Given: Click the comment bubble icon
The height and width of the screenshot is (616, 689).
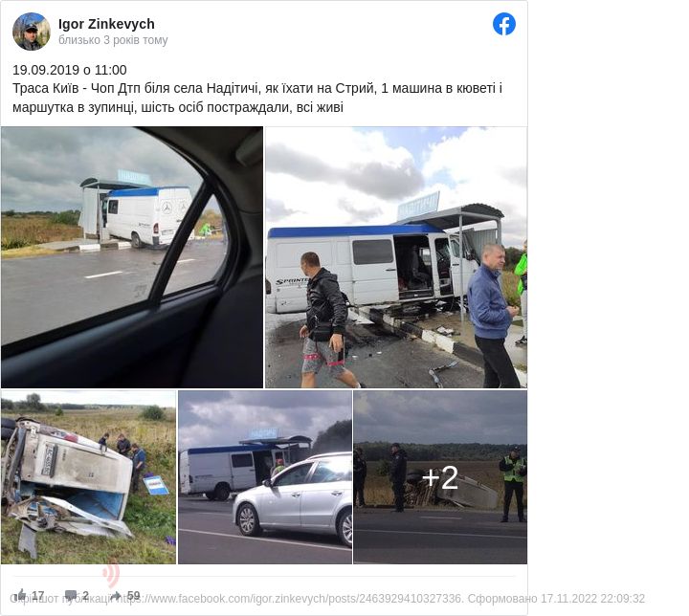Looking at the screenshot, I should click(71, 595).
